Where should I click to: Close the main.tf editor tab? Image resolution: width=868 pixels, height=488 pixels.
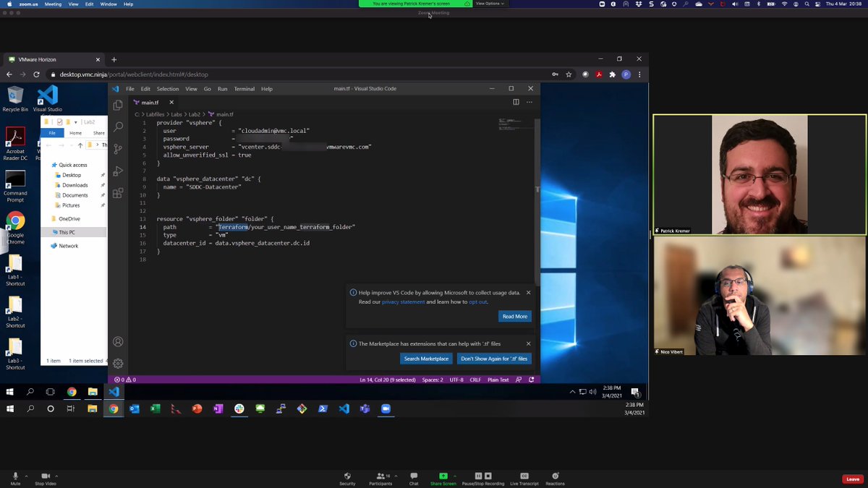pyautogui.click(x=171, y=102)
